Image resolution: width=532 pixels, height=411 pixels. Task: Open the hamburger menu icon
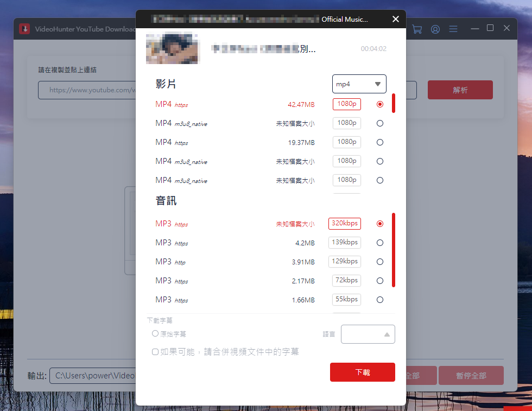(x=453, y=29)
